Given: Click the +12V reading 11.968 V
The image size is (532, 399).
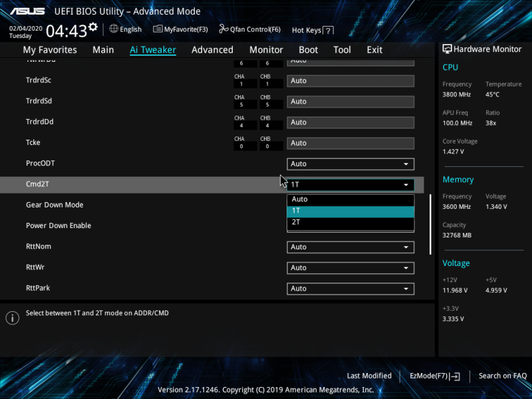Looking at the screenshot, I should click(455, 291).
